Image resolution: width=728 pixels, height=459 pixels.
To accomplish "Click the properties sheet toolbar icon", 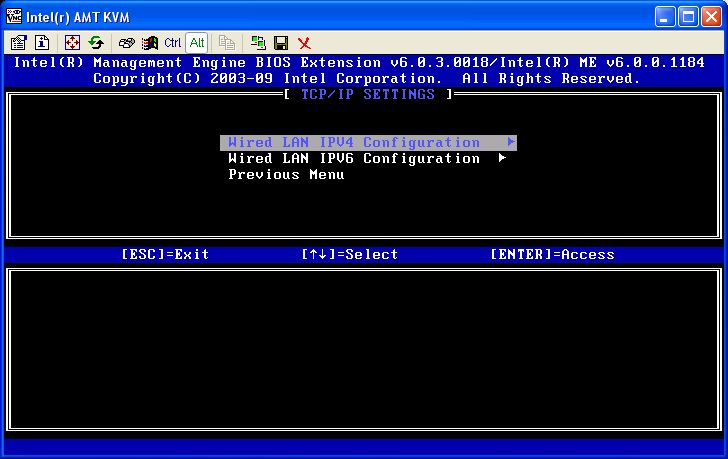I will click(18, 43).
